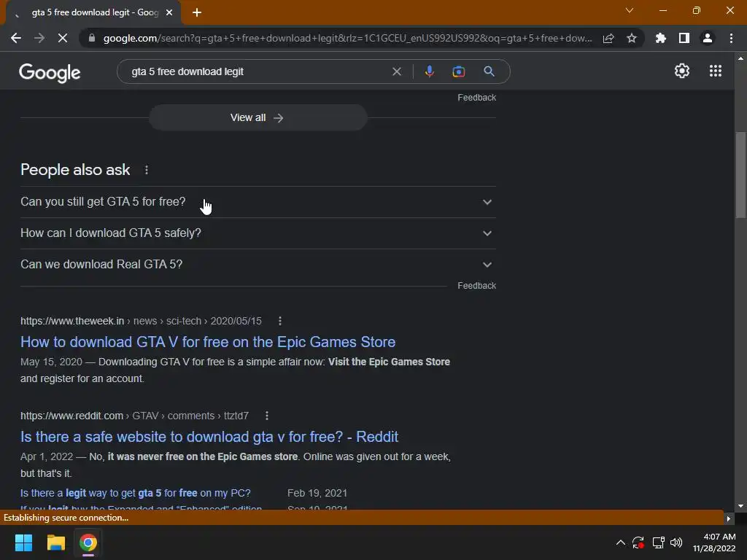
Task: Open options for theweek.in result
Action: (280, 321)
